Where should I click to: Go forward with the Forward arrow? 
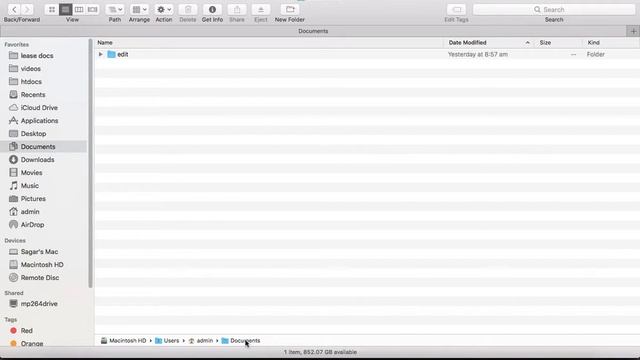coord(27,9)
